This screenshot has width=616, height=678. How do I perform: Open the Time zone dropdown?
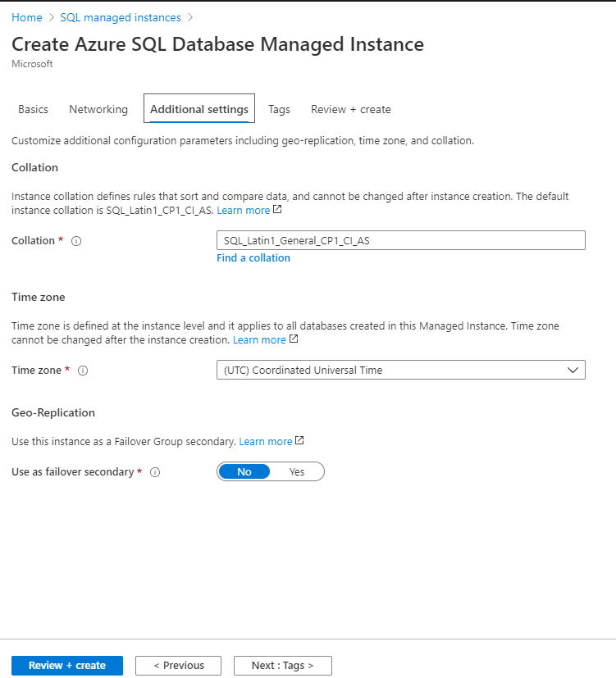point(400,370)
